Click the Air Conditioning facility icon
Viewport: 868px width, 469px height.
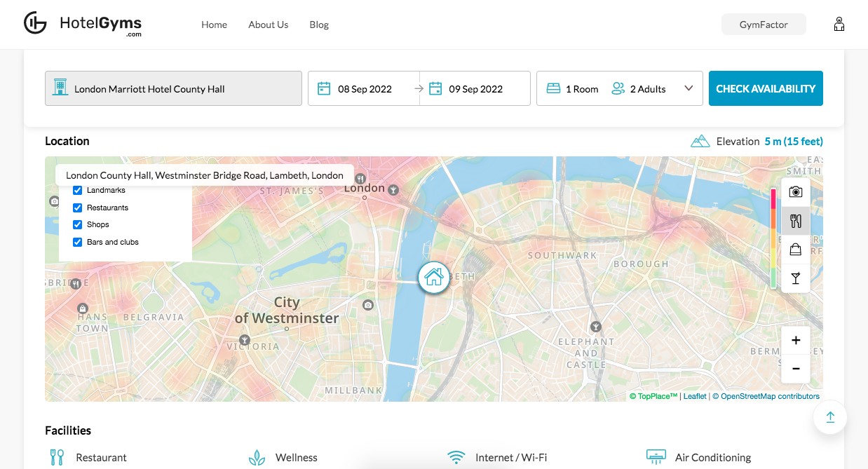point(656,457)
